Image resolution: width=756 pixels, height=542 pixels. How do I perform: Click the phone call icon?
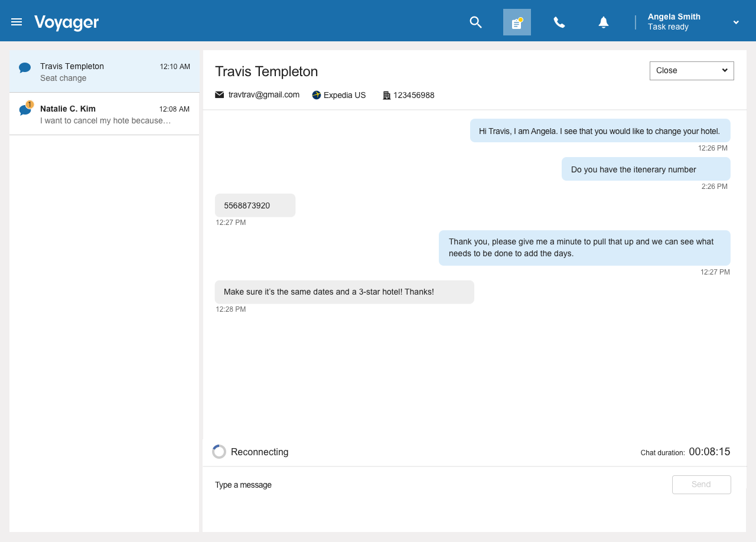[x=559, y=22]
